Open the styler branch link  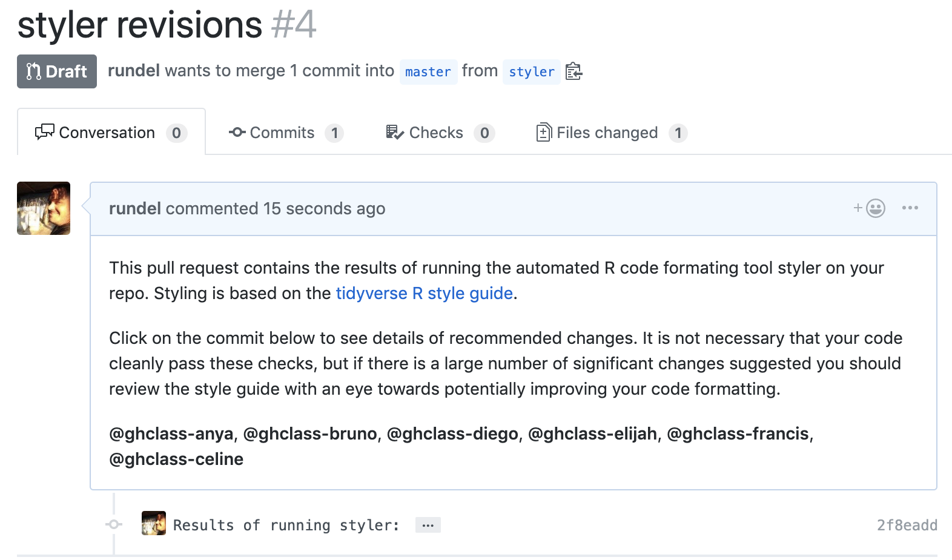coord(532,71)
